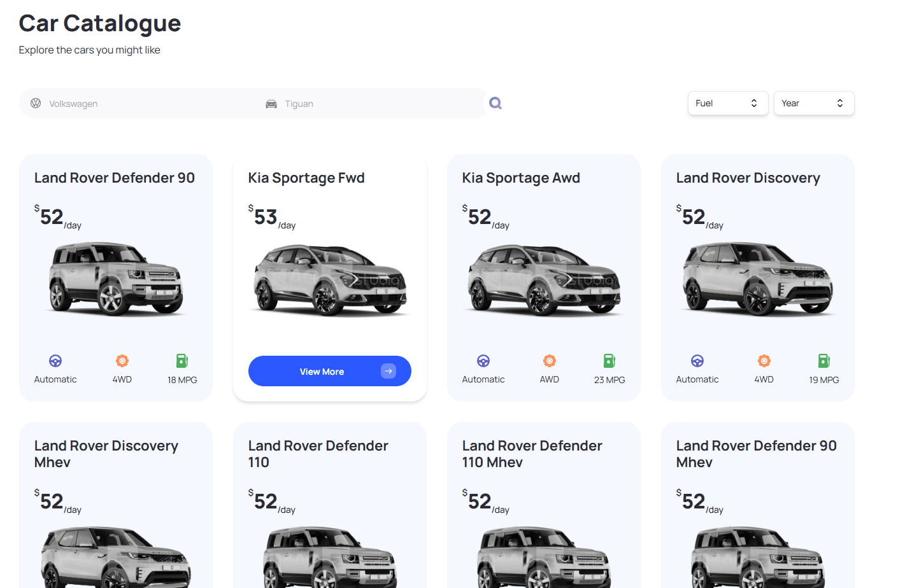Screen dimensions: 898x588
Task: Click the car model icon beside Tiguan
Action: (271, 104)
